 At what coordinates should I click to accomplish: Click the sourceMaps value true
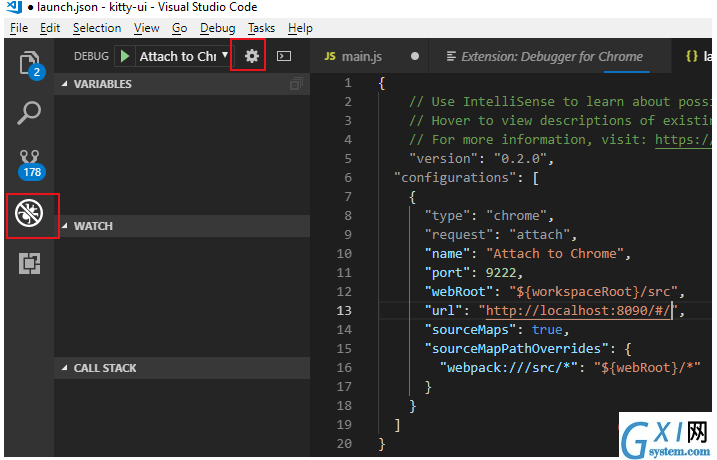click(x=547, y=330)
